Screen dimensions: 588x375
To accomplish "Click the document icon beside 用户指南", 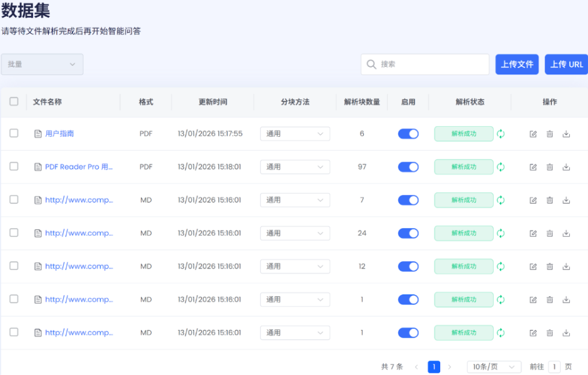I will coord(38,134).
